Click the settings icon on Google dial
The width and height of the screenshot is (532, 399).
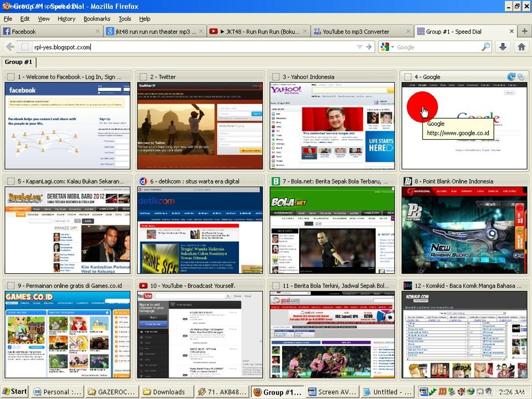pos(520,76)
